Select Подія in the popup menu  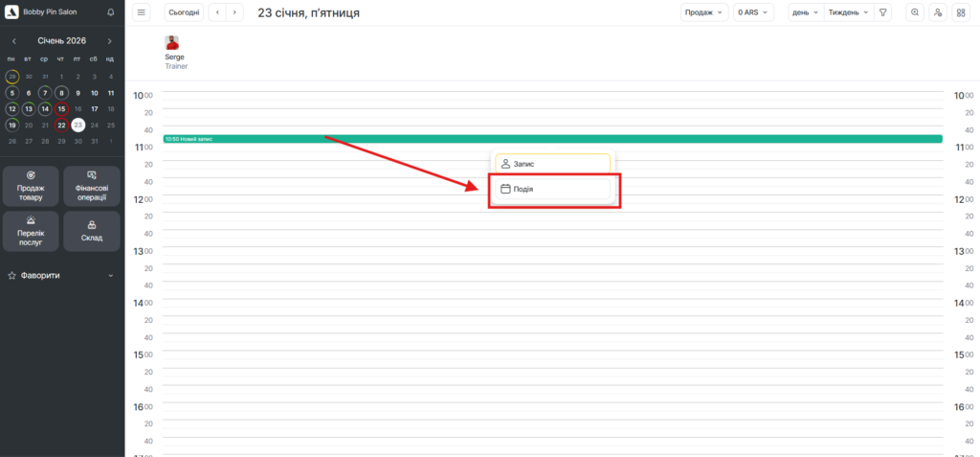coord(552,189)
